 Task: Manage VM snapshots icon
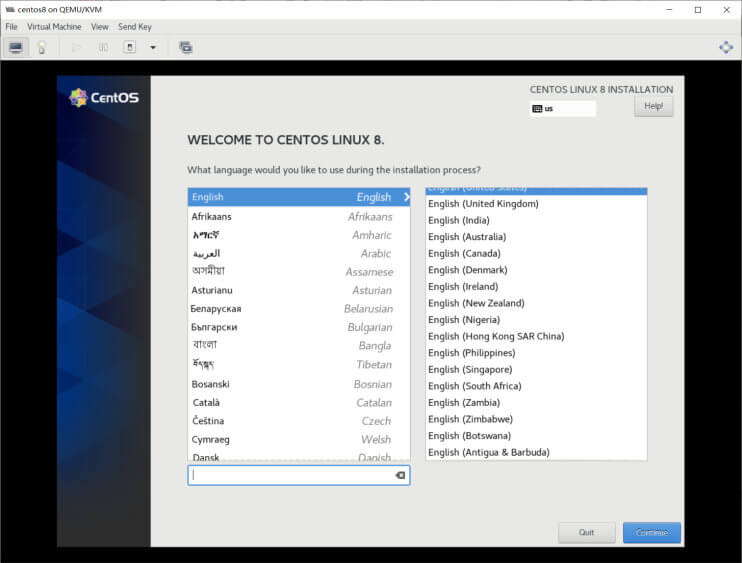click(186, 47)
